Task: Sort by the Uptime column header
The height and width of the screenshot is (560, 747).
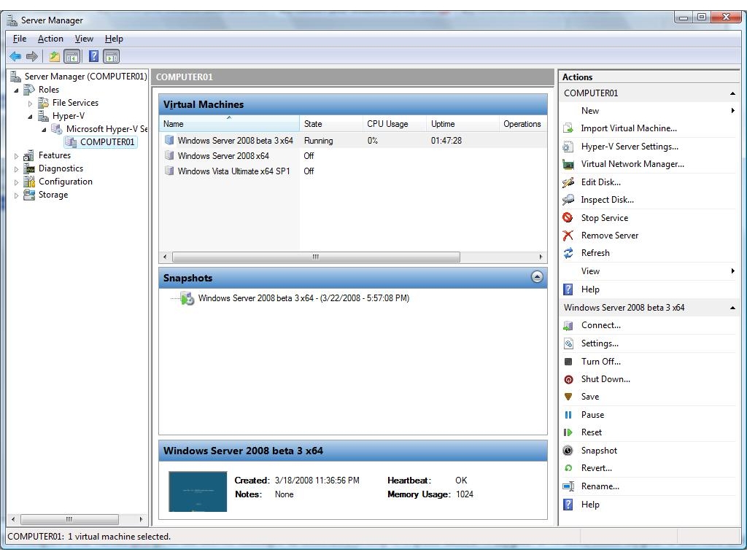Action: click(x=462, y=124)
